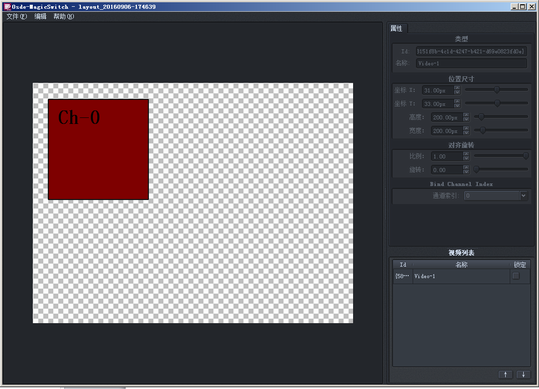Image resolution: width=539 pixels, height=389 pixels.
Task: Toggle 锁定 checkbox for Video-1
Action: (x=516, y=276)
